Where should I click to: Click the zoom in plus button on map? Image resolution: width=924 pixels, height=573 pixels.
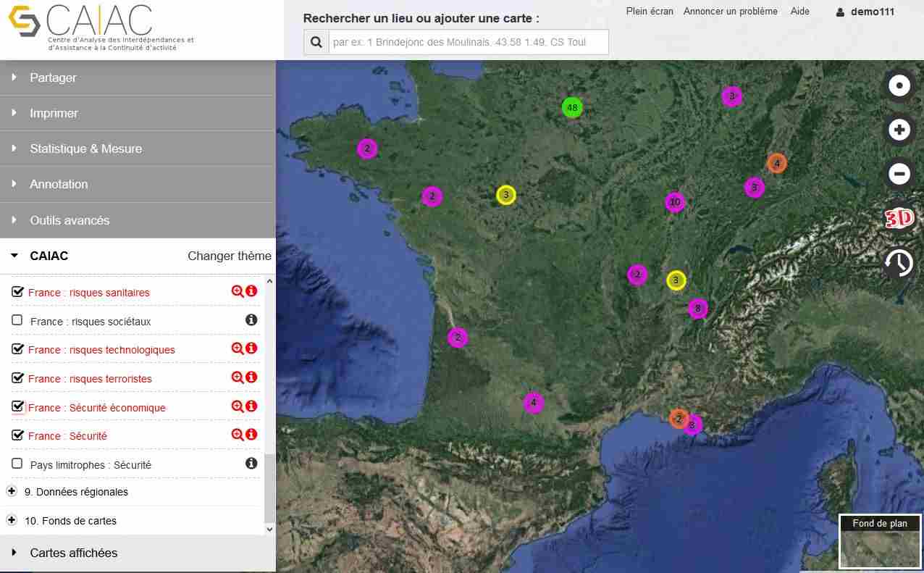(899, 130)
